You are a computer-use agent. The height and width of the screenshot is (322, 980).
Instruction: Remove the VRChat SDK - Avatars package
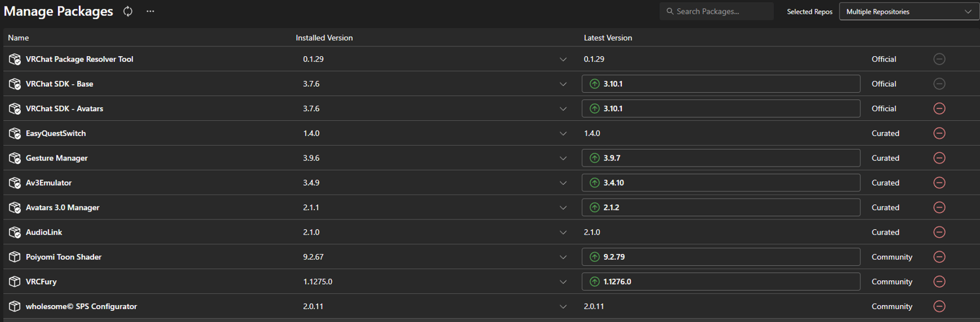(x=939, y=108)
